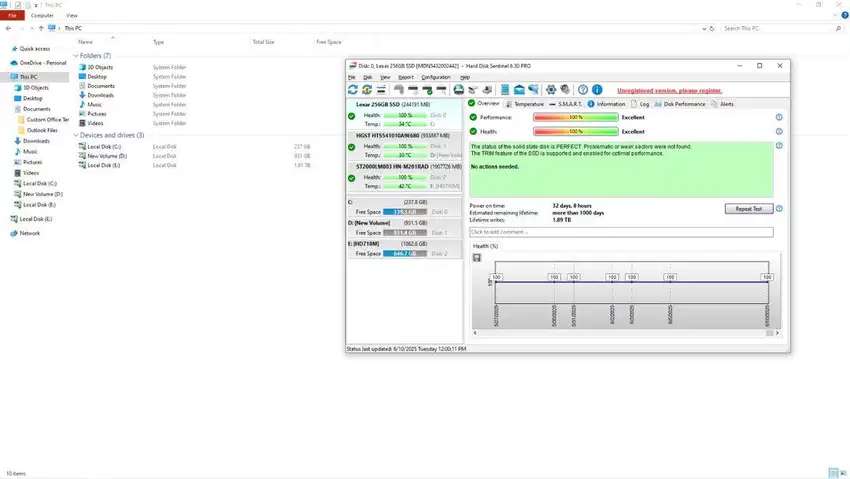Viewport: 850px width, 479px height.
Task: Select OneDrive - Personal in Explorer sidebar
Action: [38, 63]
